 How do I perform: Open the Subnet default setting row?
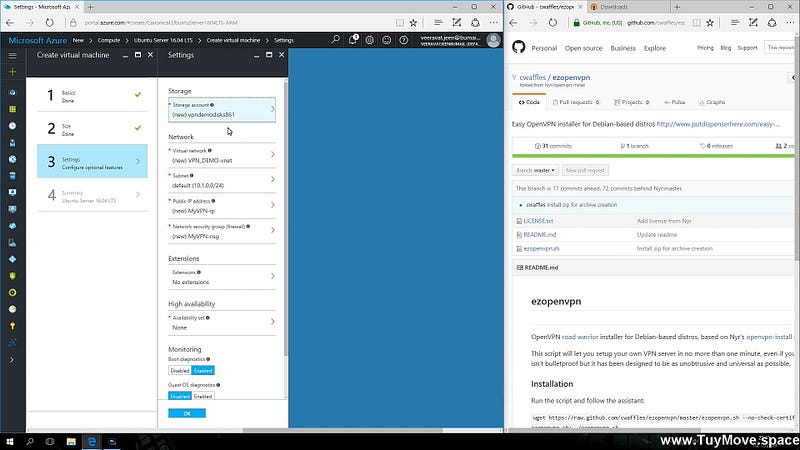222,181
